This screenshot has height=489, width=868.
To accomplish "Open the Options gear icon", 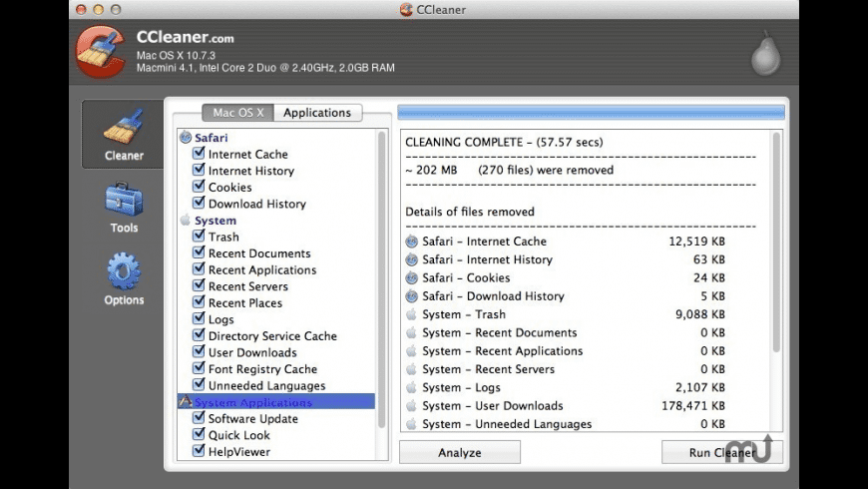I will tap(124, 278).
